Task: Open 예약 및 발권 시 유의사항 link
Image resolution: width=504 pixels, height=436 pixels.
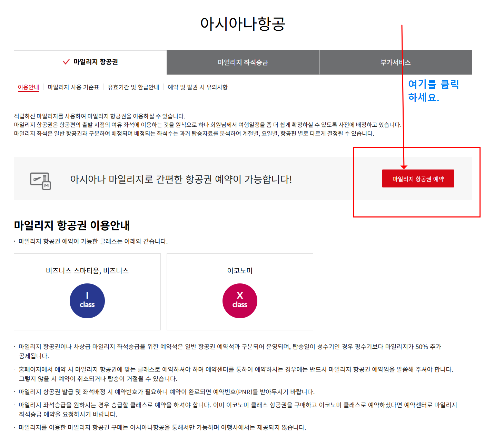Action: point(198,87)
